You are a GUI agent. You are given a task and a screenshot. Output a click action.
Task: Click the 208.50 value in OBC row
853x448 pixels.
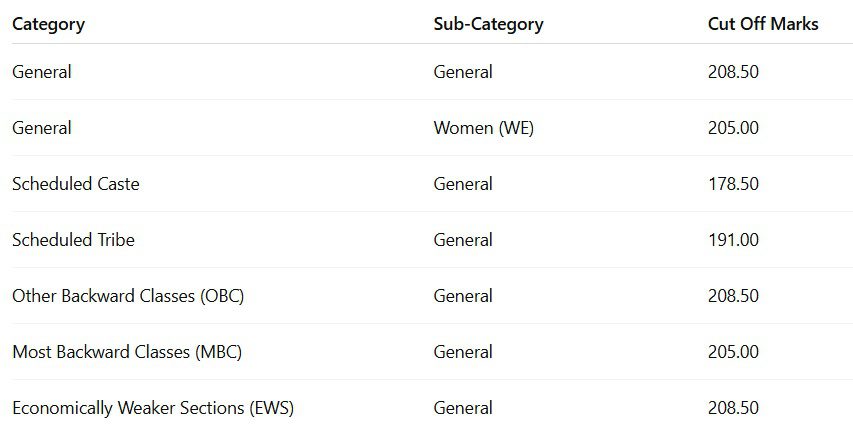733,296
